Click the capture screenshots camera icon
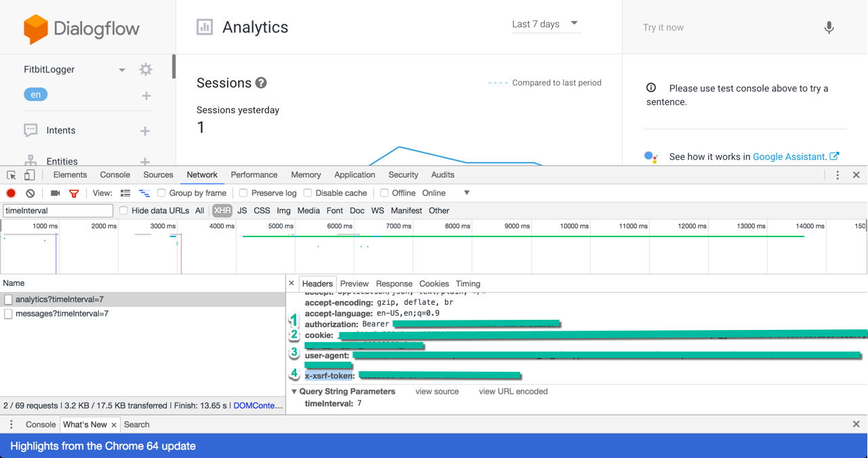The width and height of the screenshot is (868, 458). [55, 193]
